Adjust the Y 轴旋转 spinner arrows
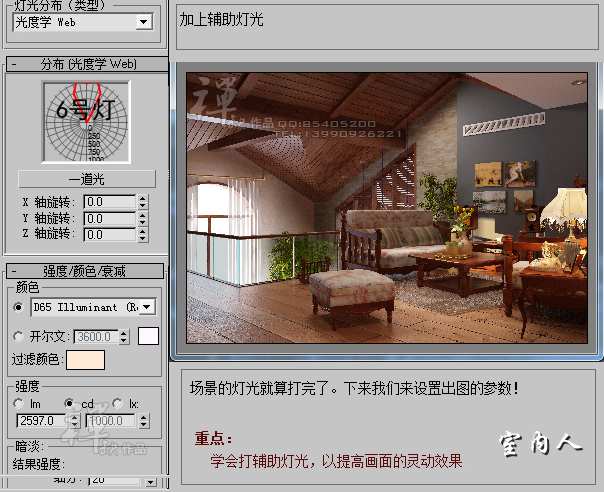 [143, 218]
